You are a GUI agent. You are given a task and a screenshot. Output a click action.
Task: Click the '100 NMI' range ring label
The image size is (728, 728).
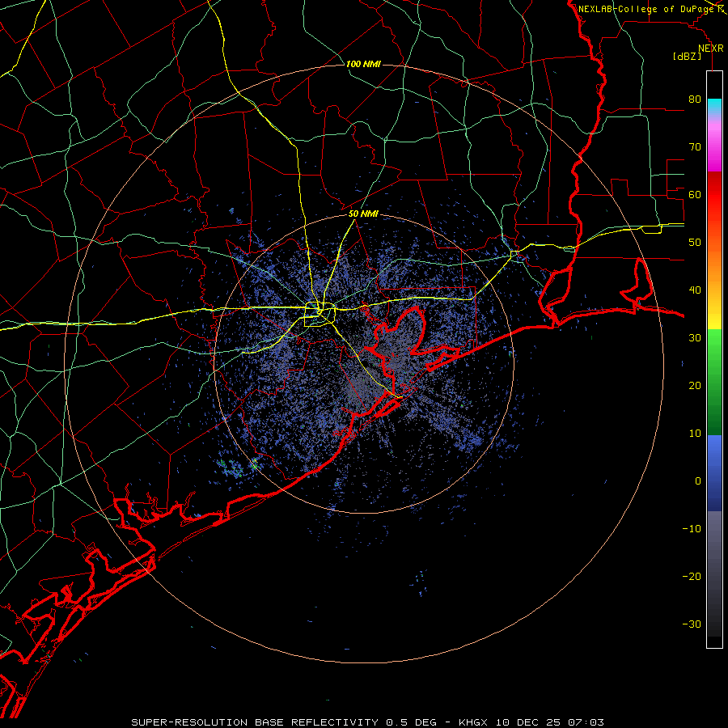pyautogui.click(x=363, y=64)
